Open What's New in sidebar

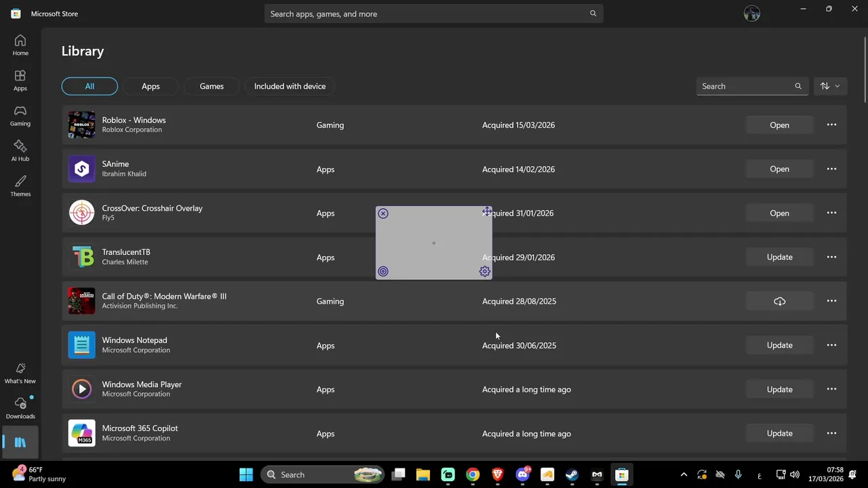point(20,373)
